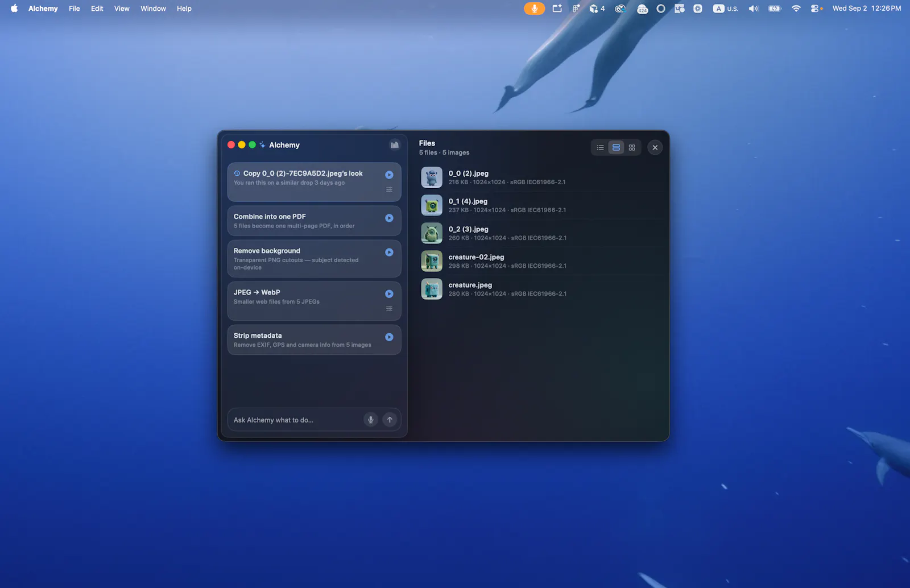Switch Files to compact list view

[x=600, y=147]
